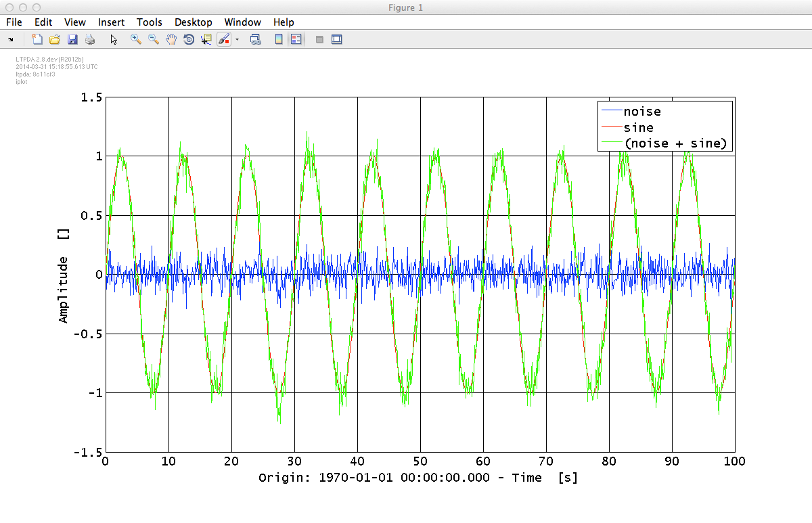Viewport: 812px width, 523px height.
Task: Click the x-axis tick label 70
Action: point(546,461)
